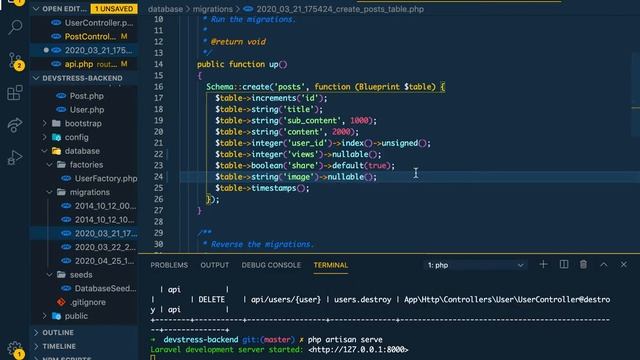Open UserFactory.php file
Viewport: 640px width, 360px height.
click(105, 178)
